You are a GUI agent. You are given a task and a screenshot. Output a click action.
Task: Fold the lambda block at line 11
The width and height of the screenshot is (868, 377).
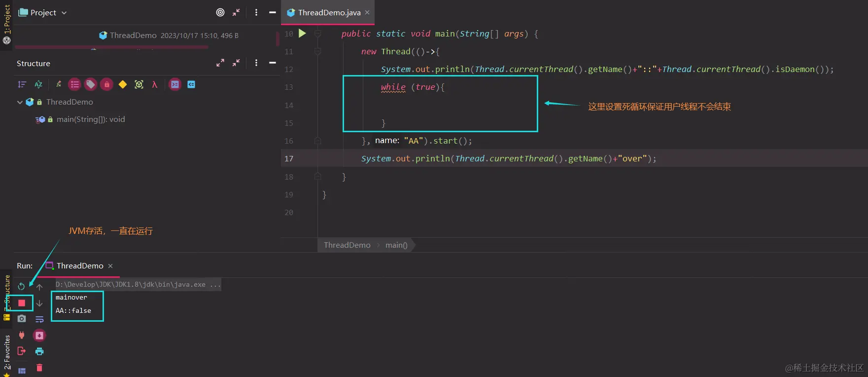click(x=318, y=51)
